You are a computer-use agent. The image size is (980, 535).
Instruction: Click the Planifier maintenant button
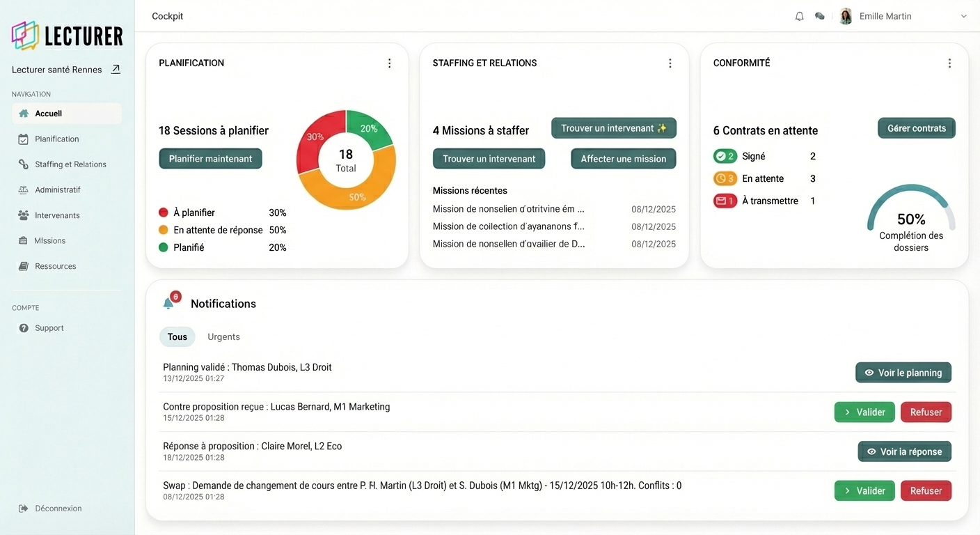click(x=210, y=158)
